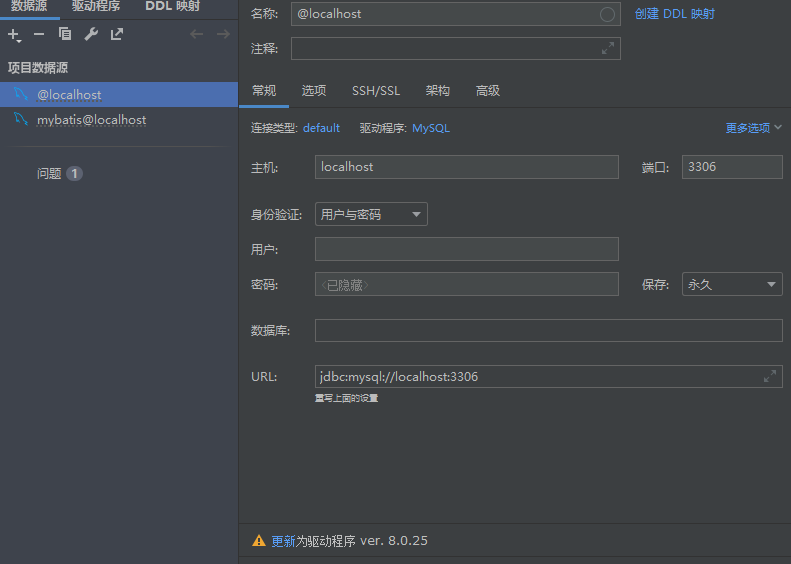Open the 高级 tab
This screenshot has height=564, width=791.
click(488, 91)
